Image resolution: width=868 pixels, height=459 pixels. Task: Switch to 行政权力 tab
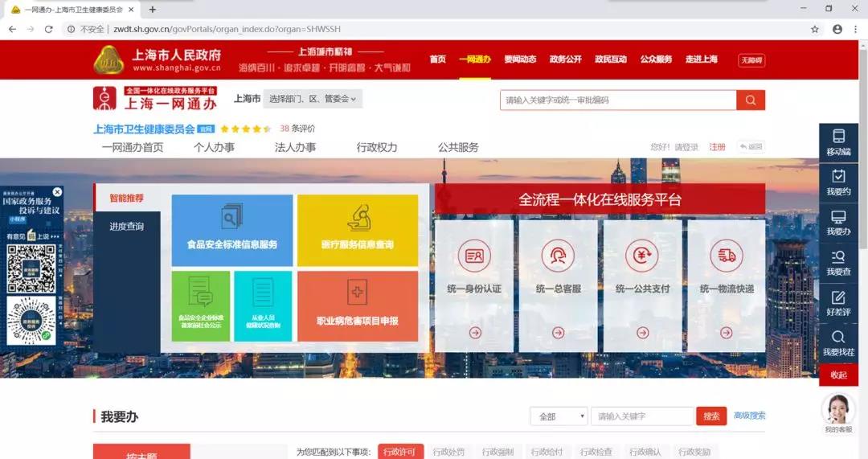pos(376,147)
